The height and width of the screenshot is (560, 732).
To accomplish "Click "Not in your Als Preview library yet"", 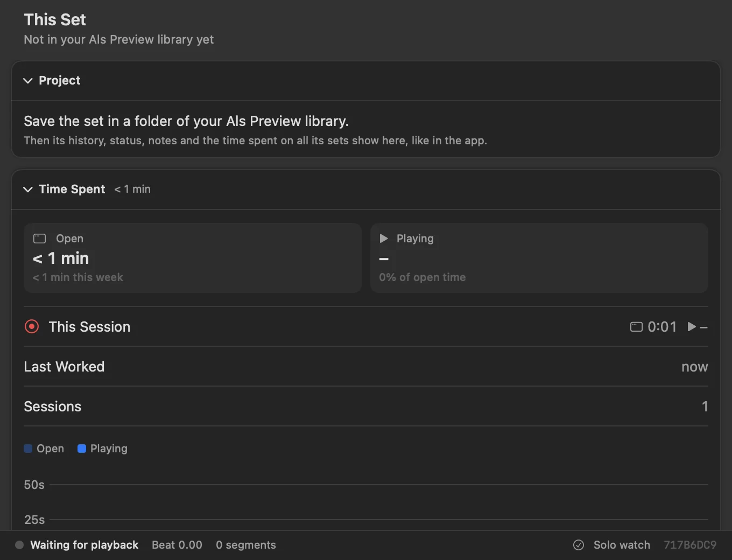I will [x=119, y=40].
